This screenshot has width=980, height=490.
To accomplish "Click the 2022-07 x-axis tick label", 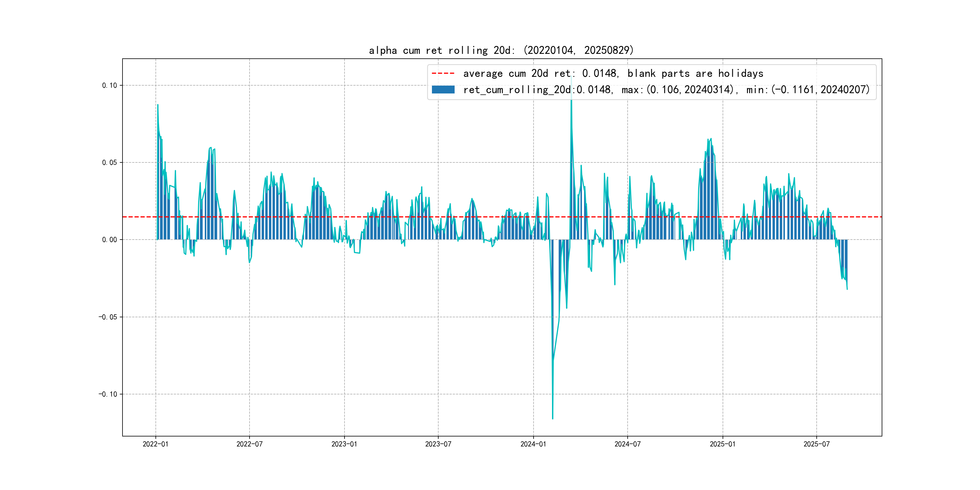I will 249,444.
